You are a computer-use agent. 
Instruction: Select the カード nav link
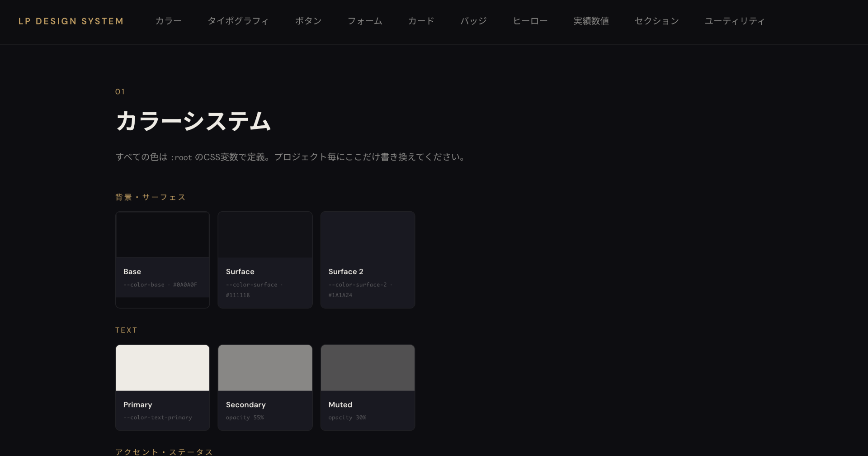coord(421,21)
